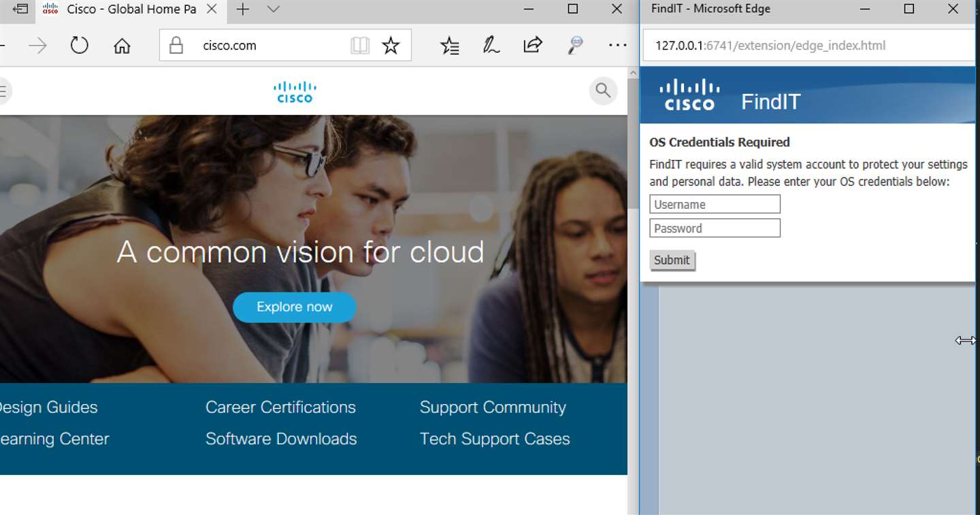Show tab previews dropdown arrow
The image size is (980, 515).
tap(274, 9)
